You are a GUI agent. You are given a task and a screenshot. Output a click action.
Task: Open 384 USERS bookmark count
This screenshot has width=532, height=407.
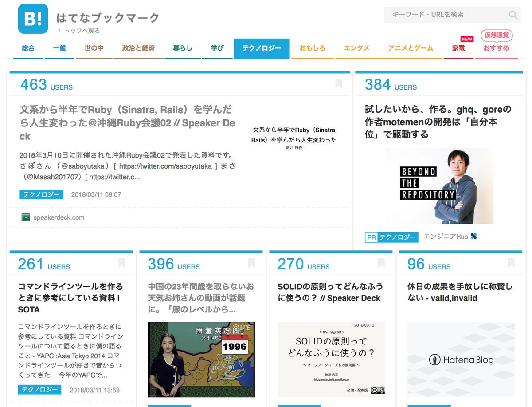[391, 85]
